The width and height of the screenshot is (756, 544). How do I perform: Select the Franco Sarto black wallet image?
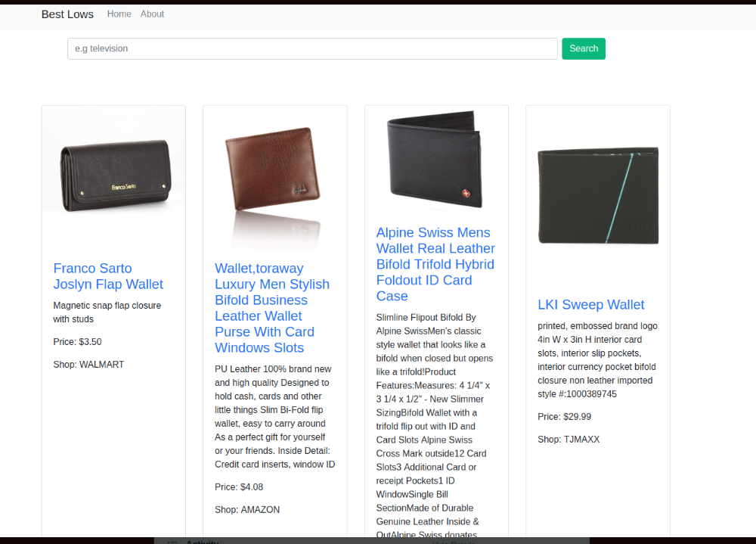point(114,177)
